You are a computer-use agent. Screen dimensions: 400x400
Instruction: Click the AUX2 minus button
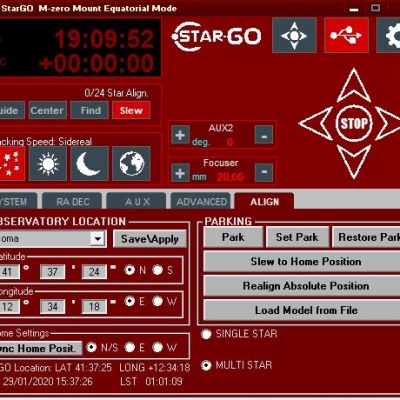[x=264, y=135]
